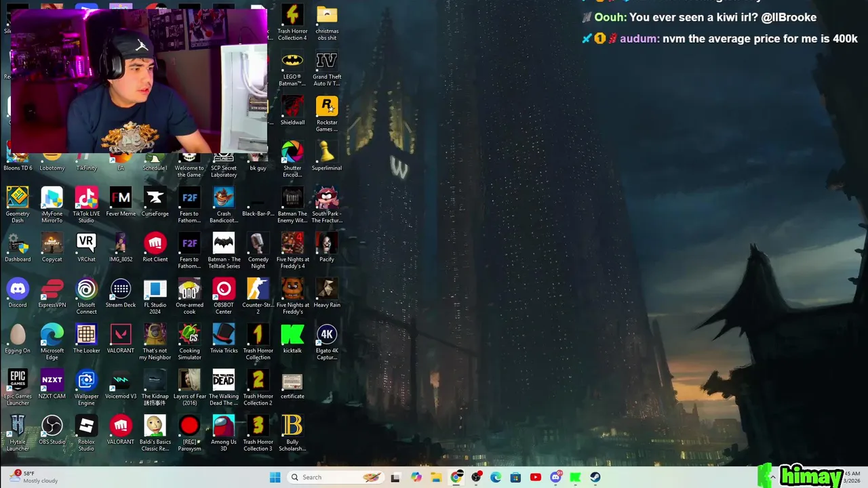Launch NZXT CAM from the desktop
The width and height of the screenshot is (868, 488).
(x=52, y=383)
